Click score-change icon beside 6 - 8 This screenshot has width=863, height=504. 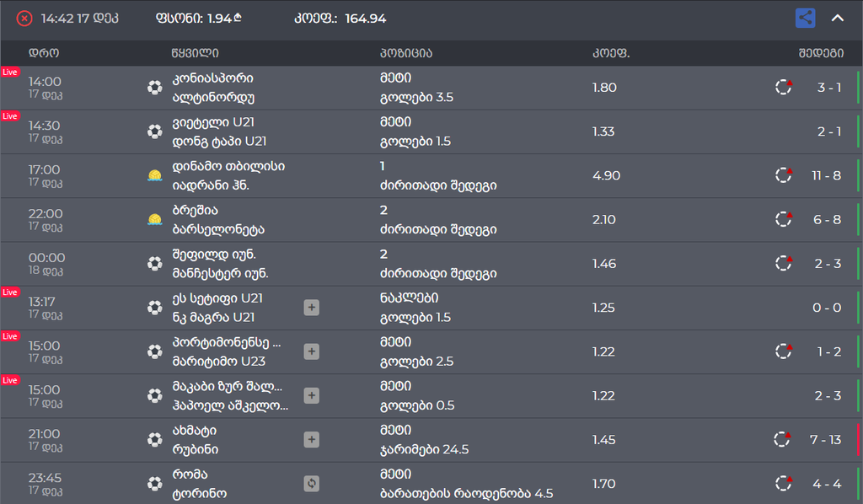coord(784,219)
